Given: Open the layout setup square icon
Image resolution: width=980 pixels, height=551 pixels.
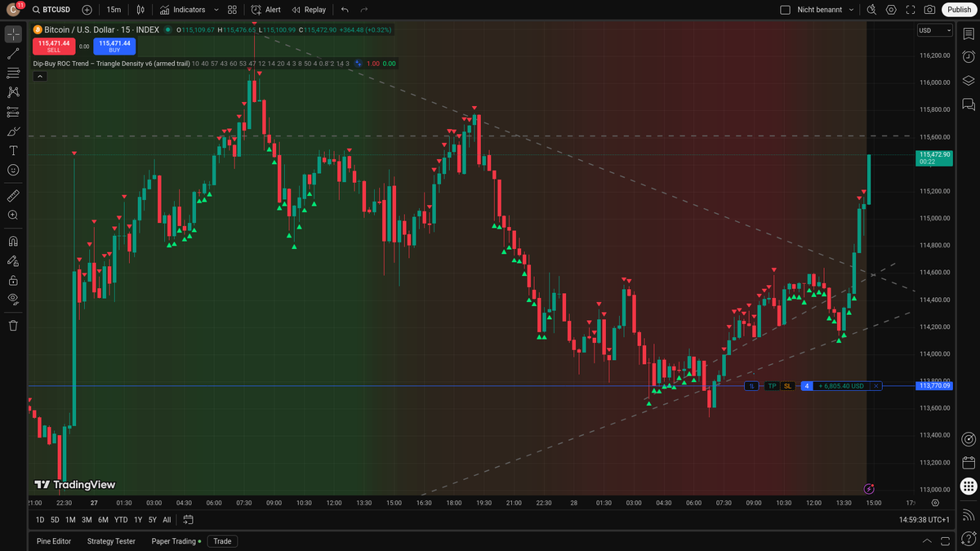Looking at the screenshot, I should pyautogui.click(x=786, y=10).
